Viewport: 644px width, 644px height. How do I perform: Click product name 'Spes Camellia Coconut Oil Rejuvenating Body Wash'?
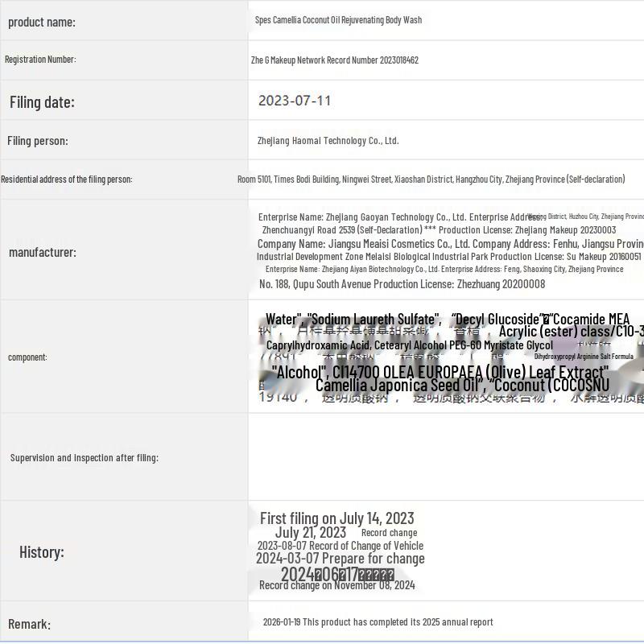(338, 20)
